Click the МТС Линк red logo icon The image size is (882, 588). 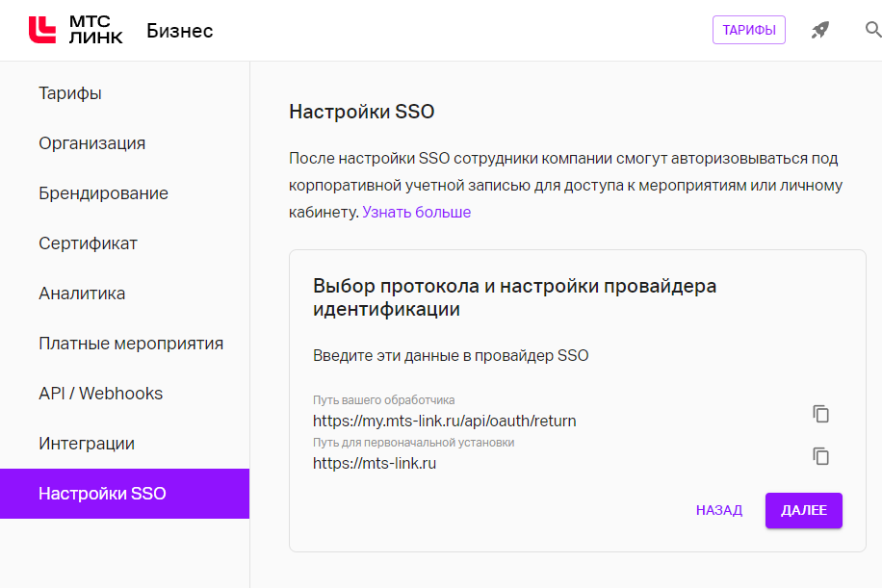click(42, 30)
